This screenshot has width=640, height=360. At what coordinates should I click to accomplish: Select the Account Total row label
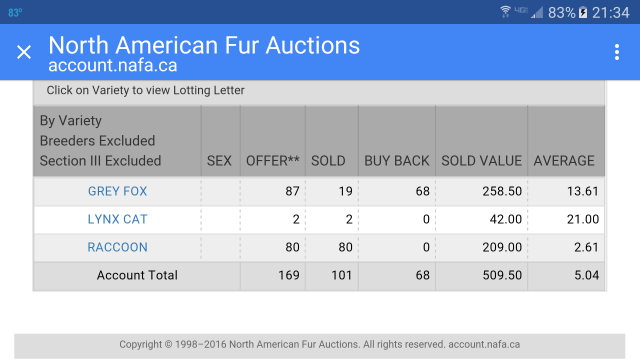point(137,275)
